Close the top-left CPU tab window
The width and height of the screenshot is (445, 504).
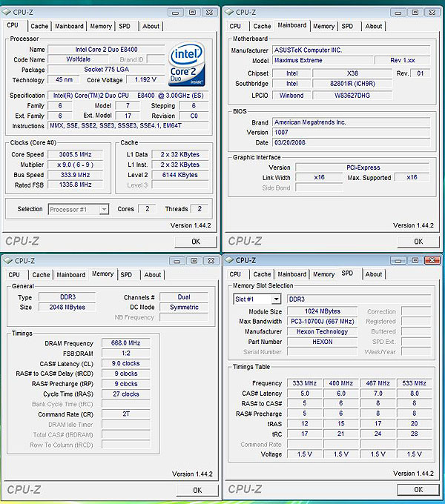pyautogui.click(x=209, y=13)
